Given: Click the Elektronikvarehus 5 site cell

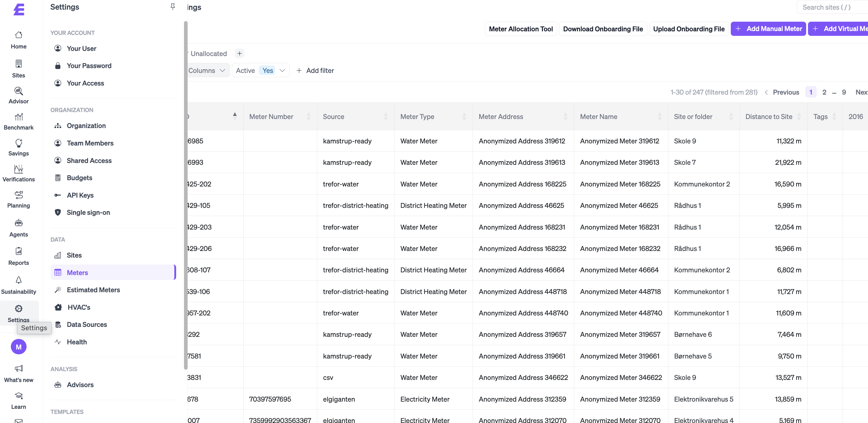Looking at the screenshot, I should (x=704, y=399).
